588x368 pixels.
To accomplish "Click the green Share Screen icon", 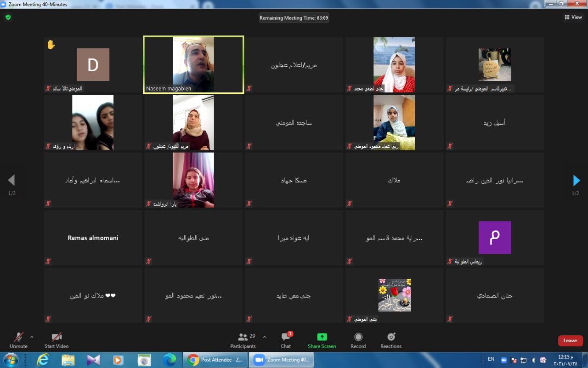I will point(322,337).
